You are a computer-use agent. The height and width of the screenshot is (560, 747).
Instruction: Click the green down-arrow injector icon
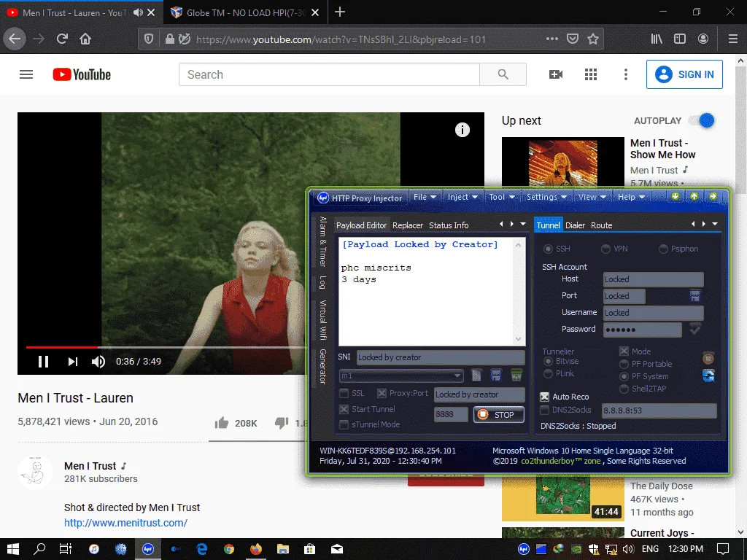pos(675,196)
